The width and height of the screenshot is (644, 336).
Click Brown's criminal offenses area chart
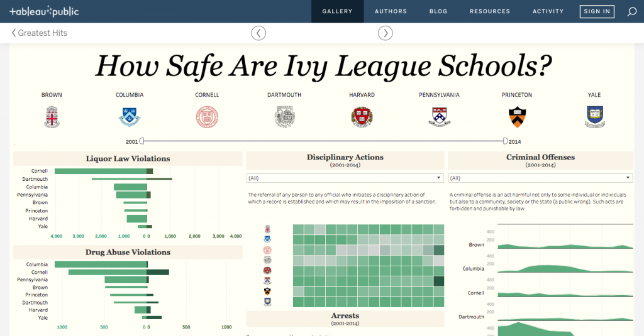click(565, 246)
